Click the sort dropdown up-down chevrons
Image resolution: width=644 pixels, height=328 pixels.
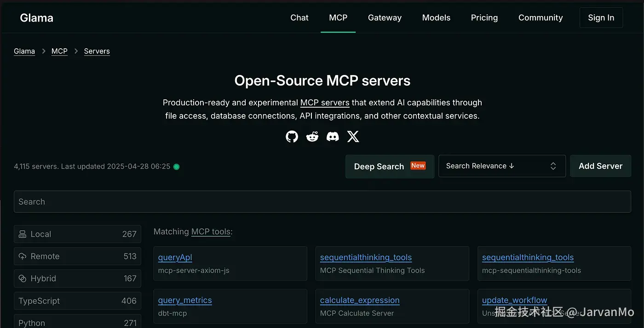(553, 166)
